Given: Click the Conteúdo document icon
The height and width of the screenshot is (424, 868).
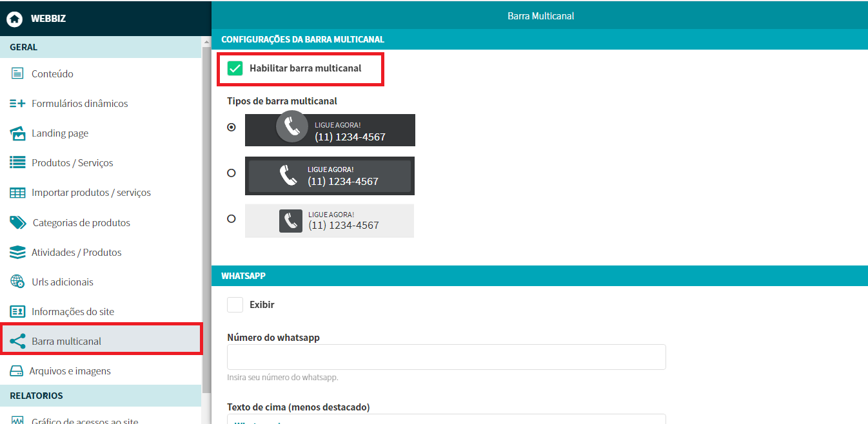Looking at the screenshot, I should tap(17, 73).
